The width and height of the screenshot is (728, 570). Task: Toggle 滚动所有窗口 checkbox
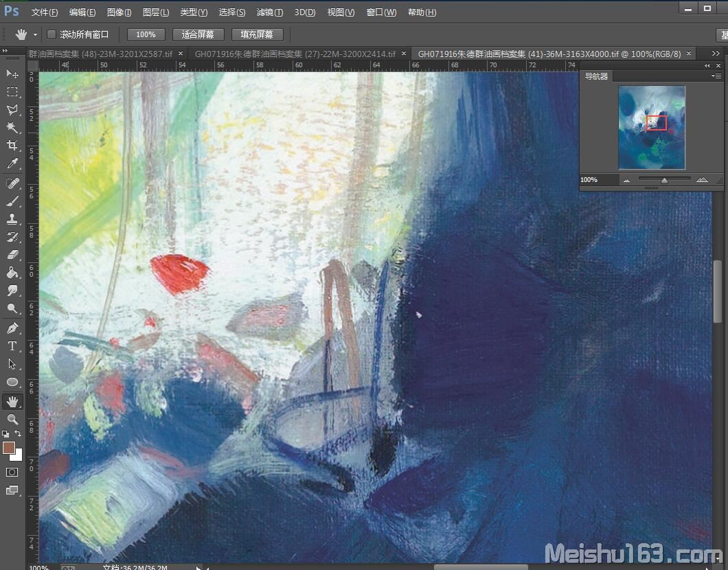[52, 34]
